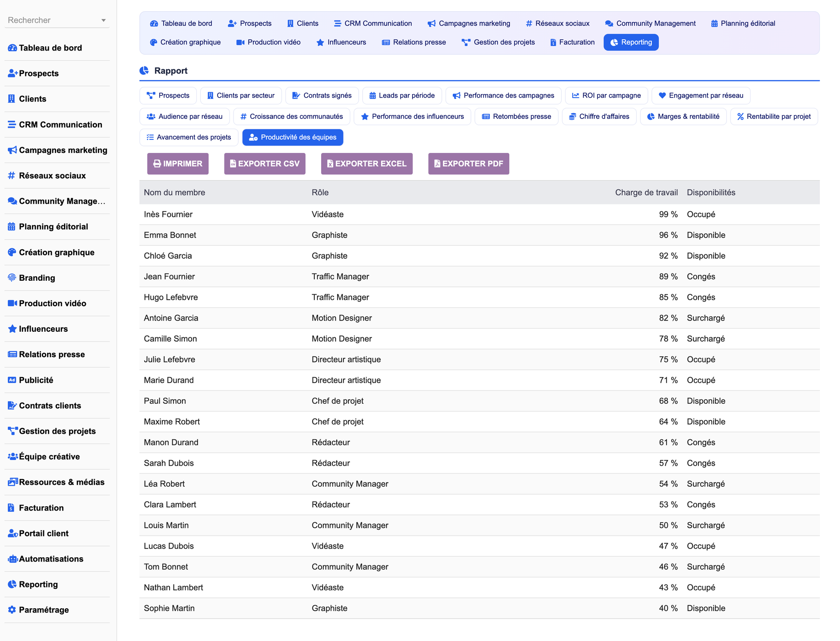Viewport: 840px width, 641px height.
Task: Click the Réseaux sociaux hashtag icon in sidebar
Action: pyautogui.click(x=12, y=175)
